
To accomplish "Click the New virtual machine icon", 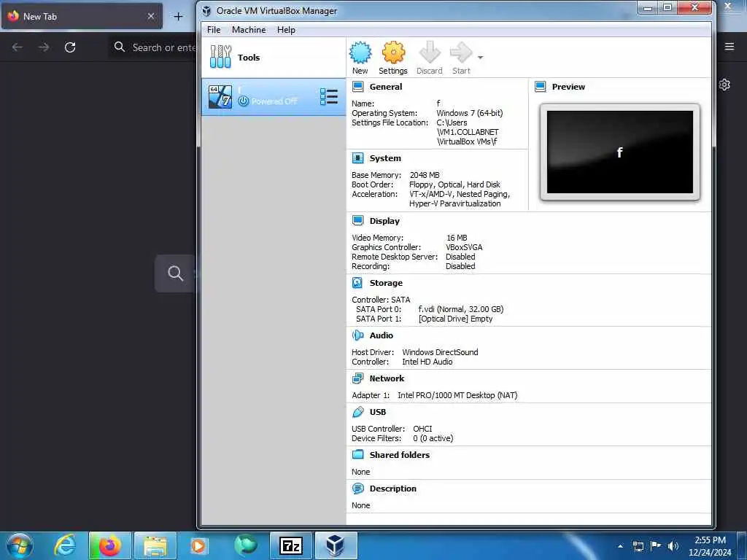I will click(x=360, y=52).
